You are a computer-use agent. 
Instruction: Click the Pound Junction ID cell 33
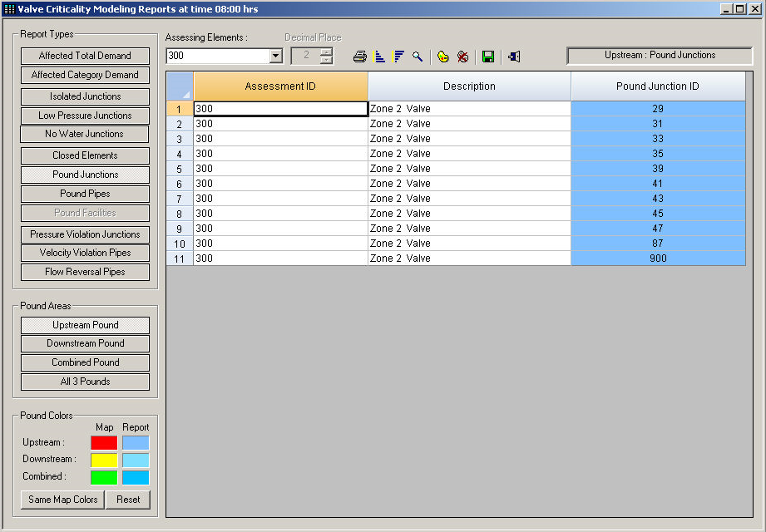tap(658, 139)
